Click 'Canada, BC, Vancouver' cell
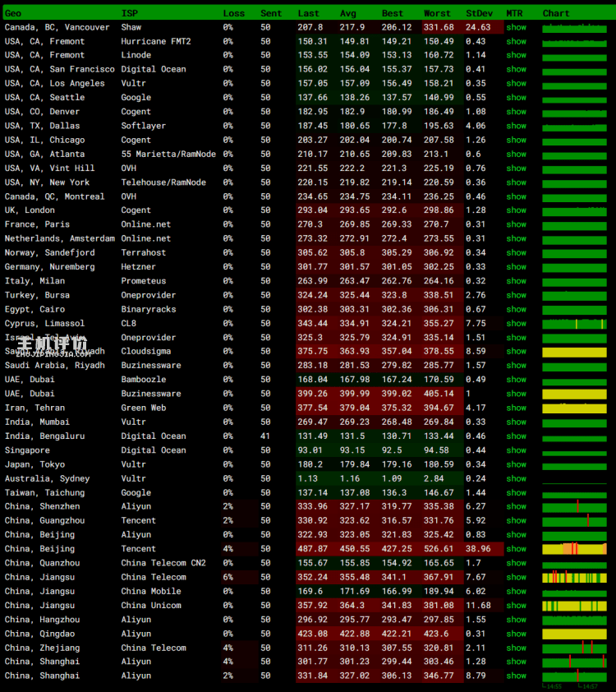This screenshot has width=616, height=692. [57, 27]
